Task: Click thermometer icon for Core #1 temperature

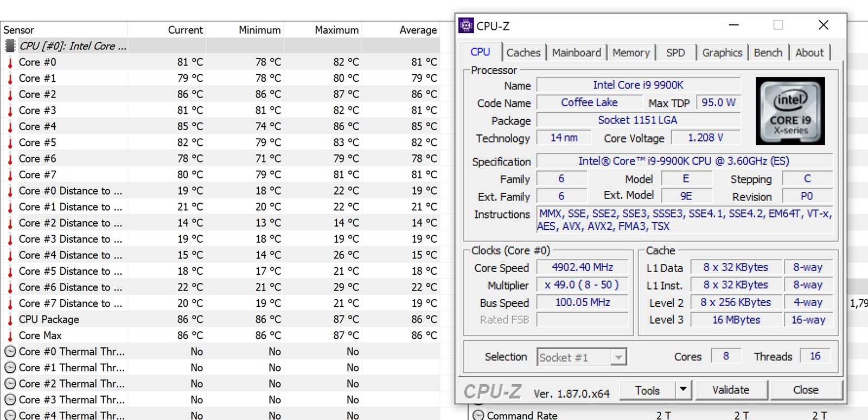Action: click(10, 79)
